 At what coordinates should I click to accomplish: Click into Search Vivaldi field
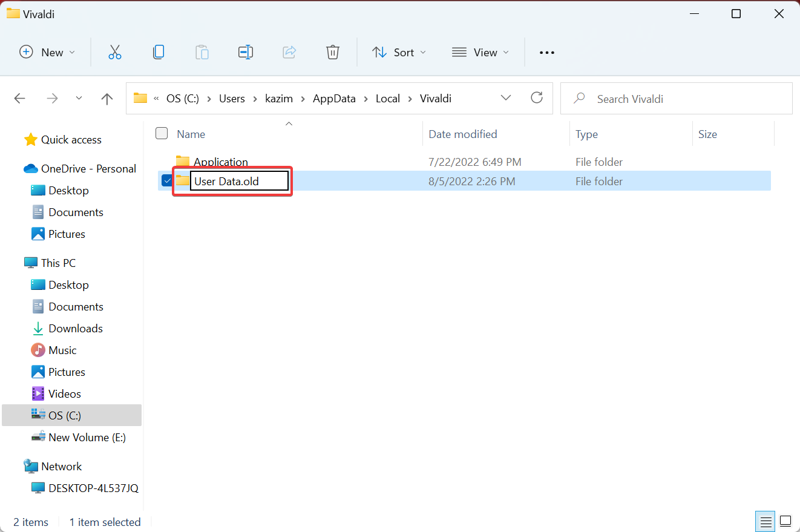pos(677,98)
